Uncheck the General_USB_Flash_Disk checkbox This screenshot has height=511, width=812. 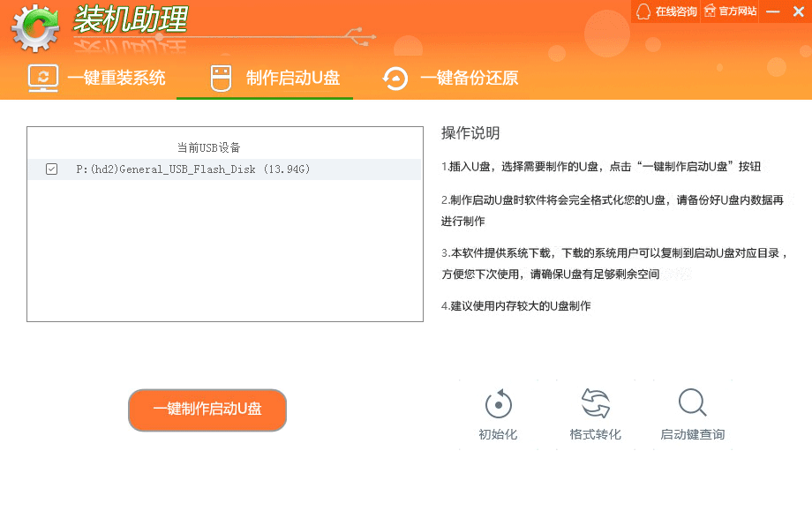51,169
